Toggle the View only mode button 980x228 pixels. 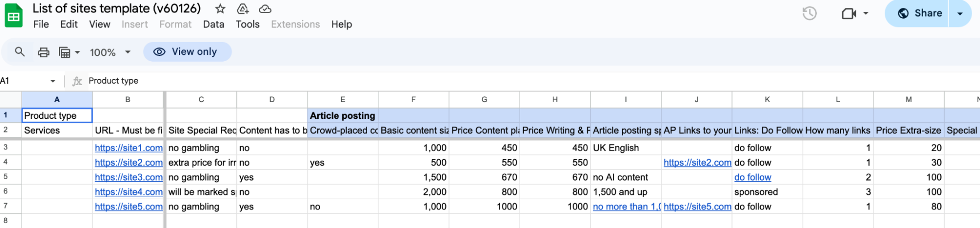(187, 52)
